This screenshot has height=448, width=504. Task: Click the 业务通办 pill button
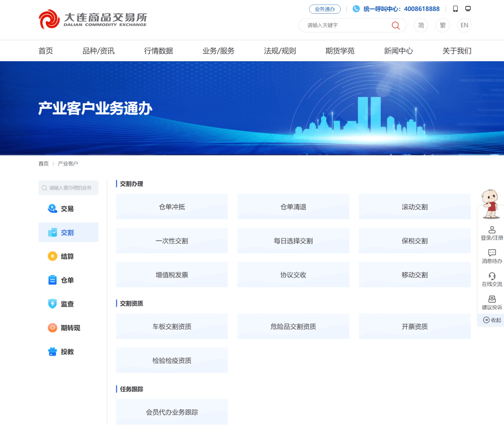point(325,9)
